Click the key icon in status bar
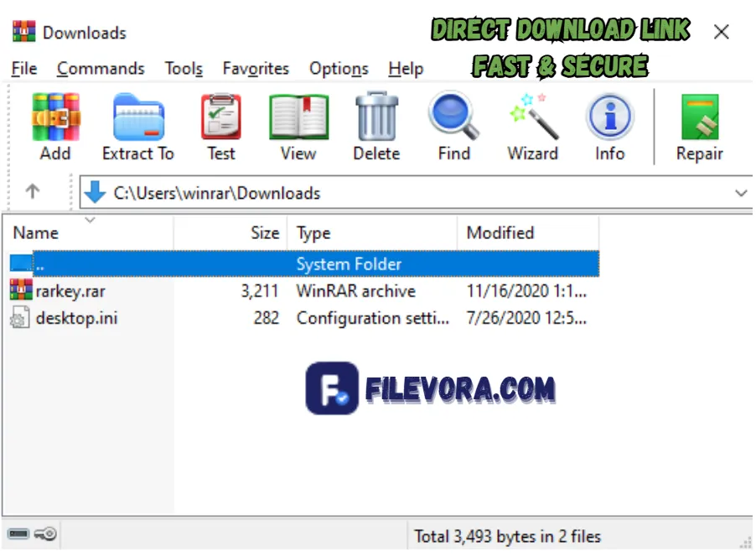The height and width of the screenshot is (557, 756). (44, 534)
